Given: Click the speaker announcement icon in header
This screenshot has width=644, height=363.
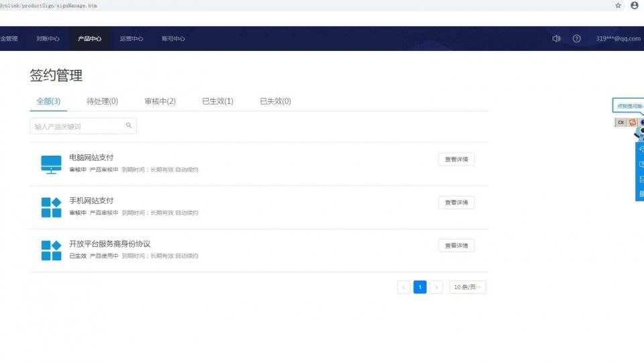Looking at the screenshot, I should (x=556, y=39).
